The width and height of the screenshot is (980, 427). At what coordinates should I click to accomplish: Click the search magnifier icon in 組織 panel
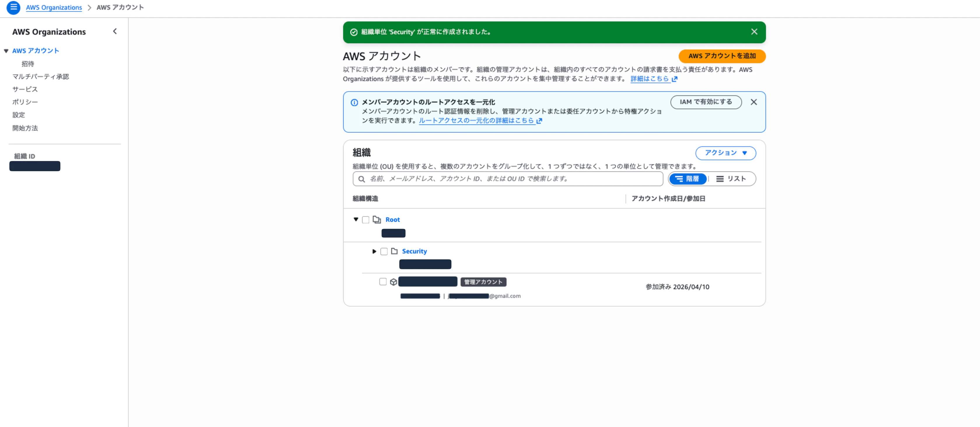tap(361, 179)
